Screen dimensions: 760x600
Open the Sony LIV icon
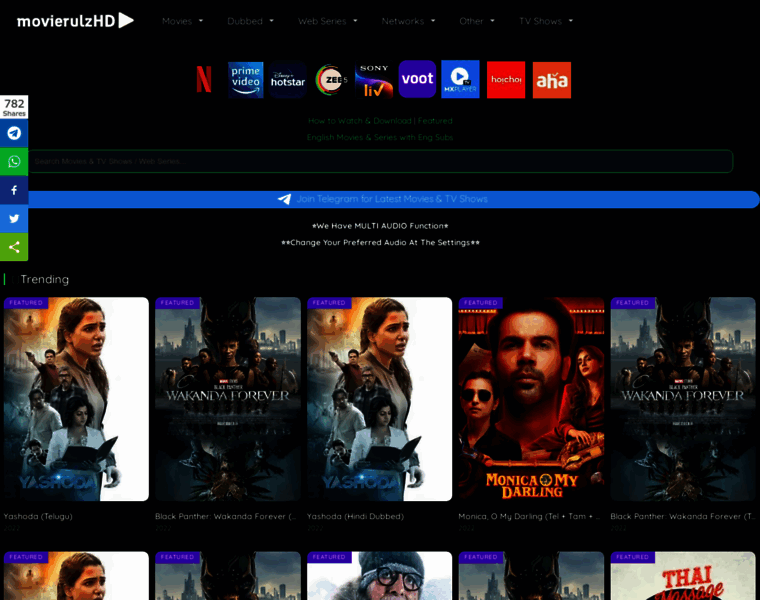[374, 80]
